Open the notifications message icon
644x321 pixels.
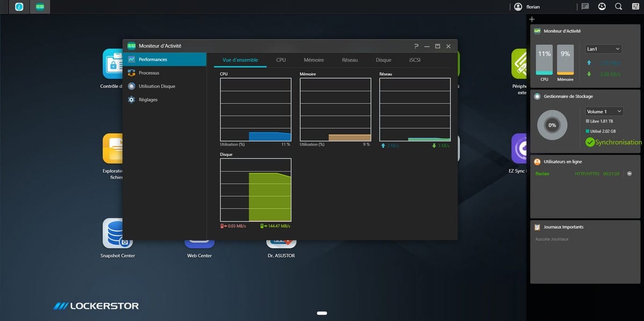click(x=585, y=6)
